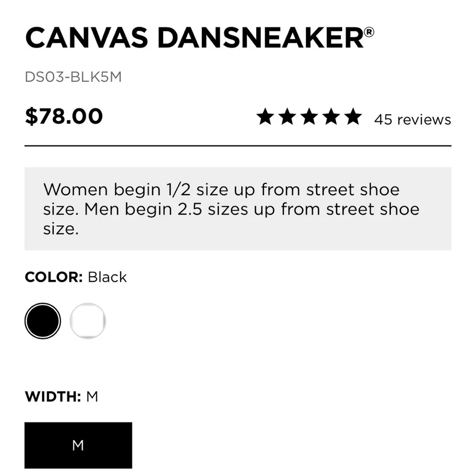This screenshot has height=476, width=476.
Task: Click the WIDTH: M label
Action: click(61, 396)
